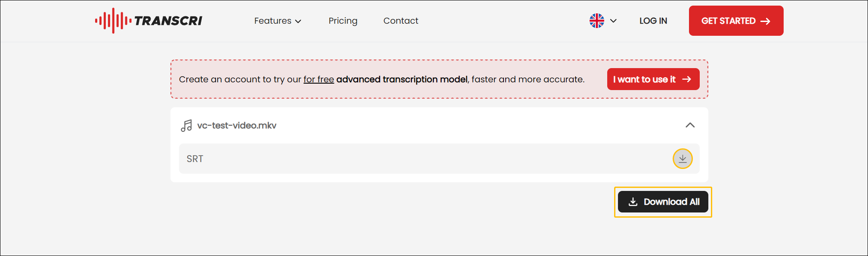The image size is (868, 256).
Task: Click the download icon inside Download All button
Action: (x=632, y=202)
